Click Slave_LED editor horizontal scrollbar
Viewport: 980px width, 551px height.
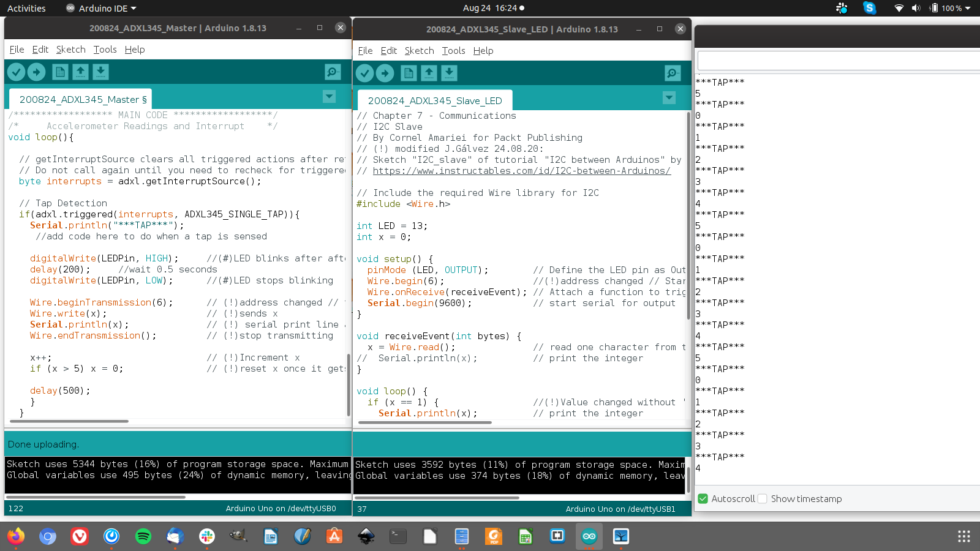(426, 422)
